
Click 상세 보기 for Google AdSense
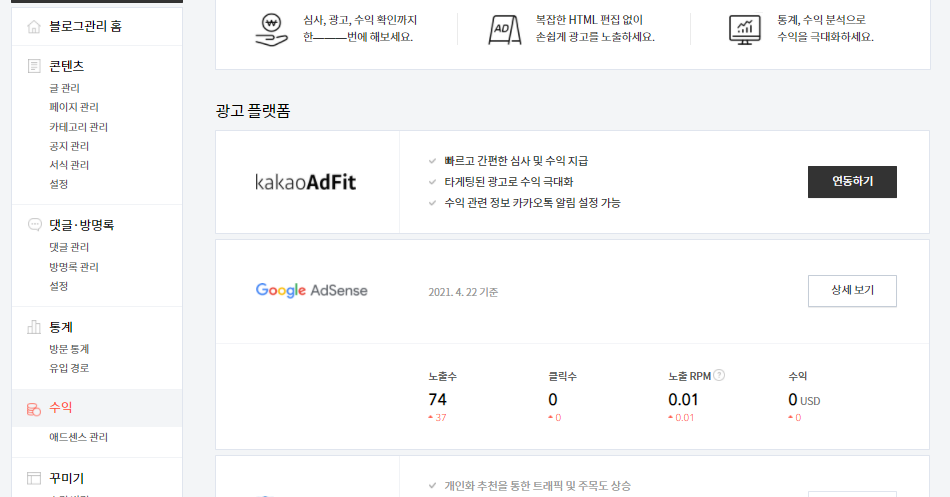click(x=852, y=291)
